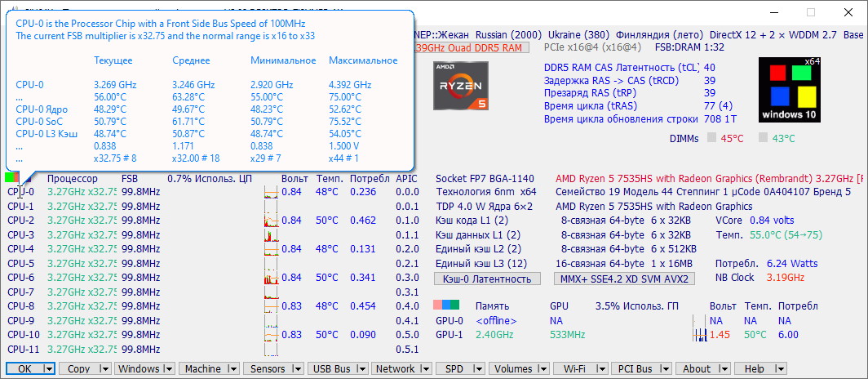Viewport: 868px width, 379px height.
Task: Click the GPU-1 2.40GHz memory value
Action: tap(494, 335)
